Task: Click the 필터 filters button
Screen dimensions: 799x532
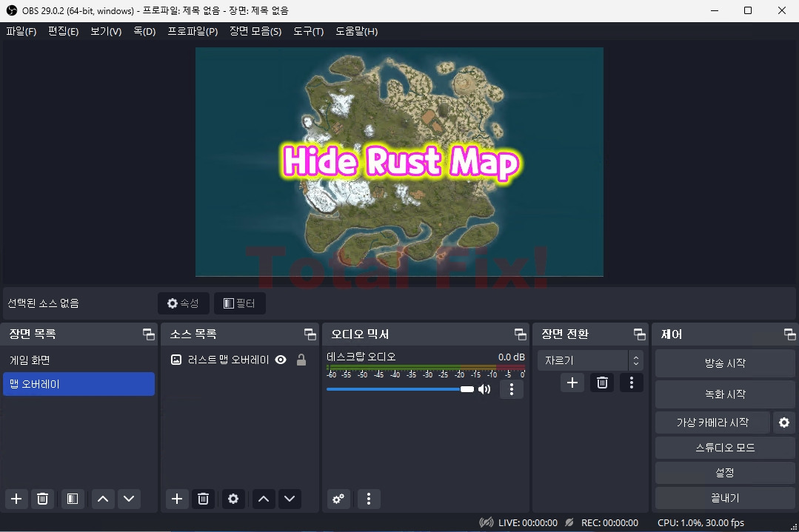Action: pos(239,303)
